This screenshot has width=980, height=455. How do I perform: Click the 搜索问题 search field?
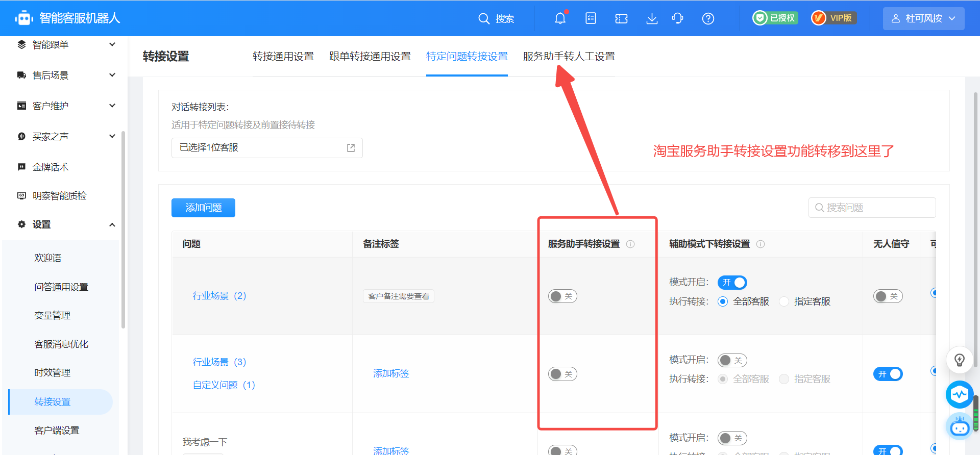click(872, 208)
